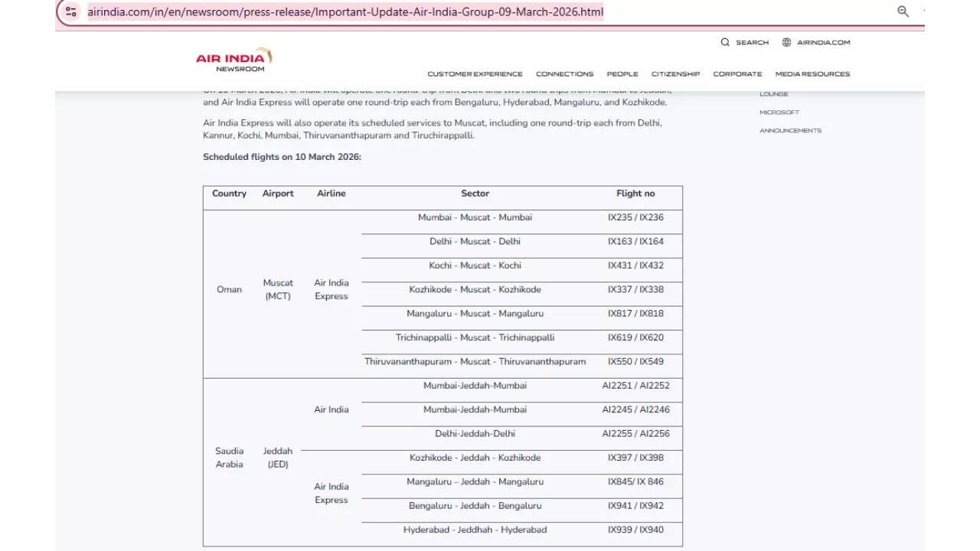The width and height of the screenshot is (980, 551).
Task: Open the Announcements sidebar link
Action: coord(790,131)
